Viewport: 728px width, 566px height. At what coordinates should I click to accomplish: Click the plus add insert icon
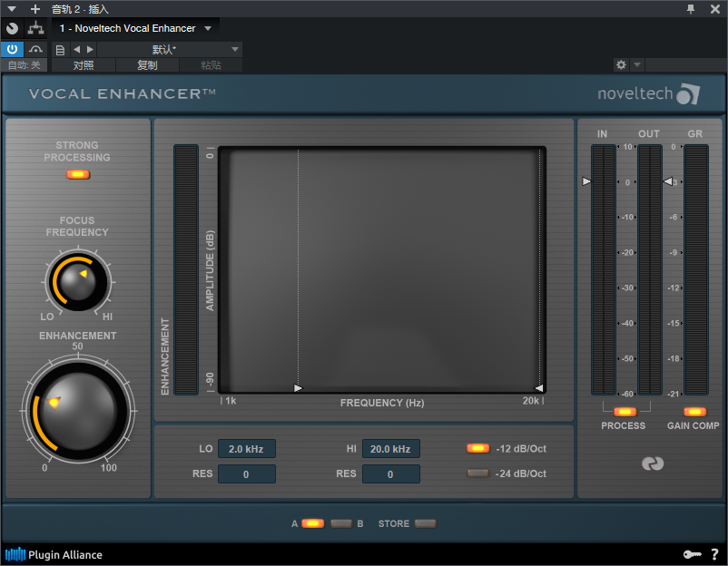(x=34, y=9)
